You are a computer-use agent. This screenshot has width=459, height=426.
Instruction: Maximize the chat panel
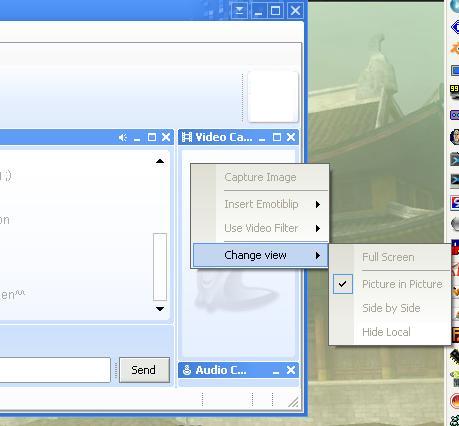152,137
